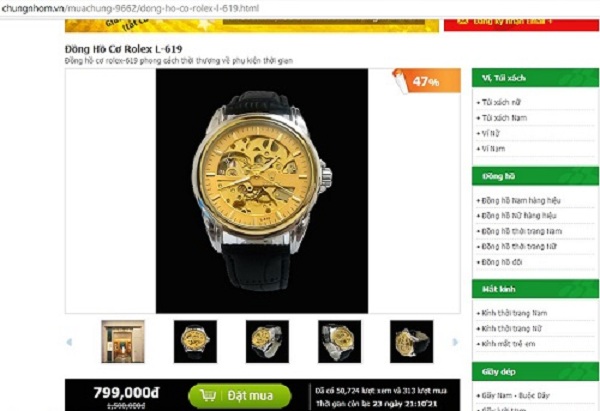Click the 47% discount tag icon
600x411 pixels.
point(426,81)
